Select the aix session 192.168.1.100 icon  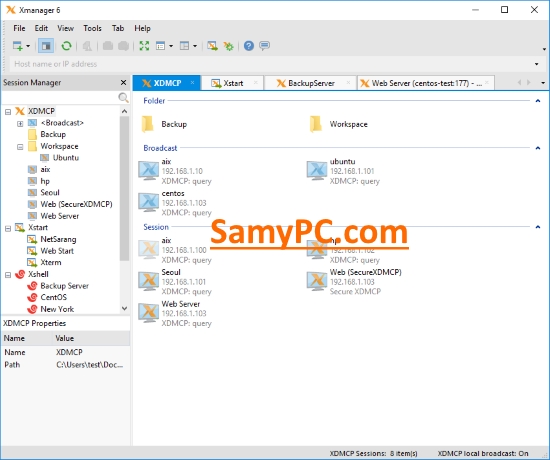click(148, 250)
